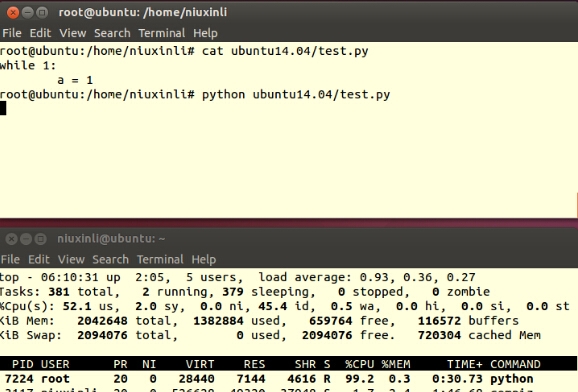Viewport: 578px width, 392px height.
Task: Click '0 zombie' tasks value
Action: click(461, 292)
